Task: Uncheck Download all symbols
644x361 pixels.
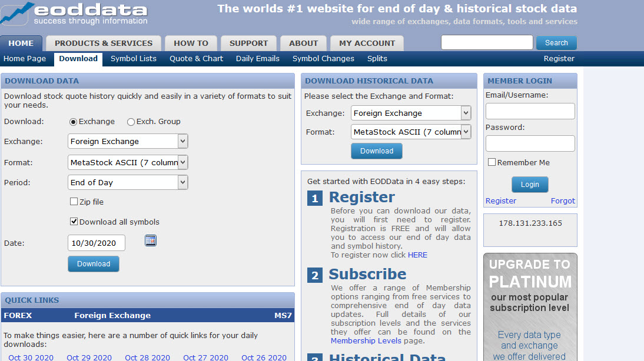Action: 74,222
